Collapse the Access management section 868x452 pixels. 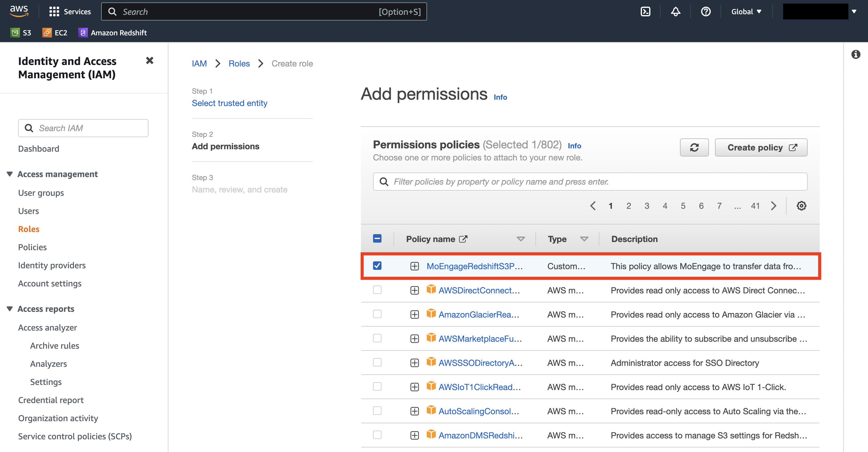coord(9,174)
